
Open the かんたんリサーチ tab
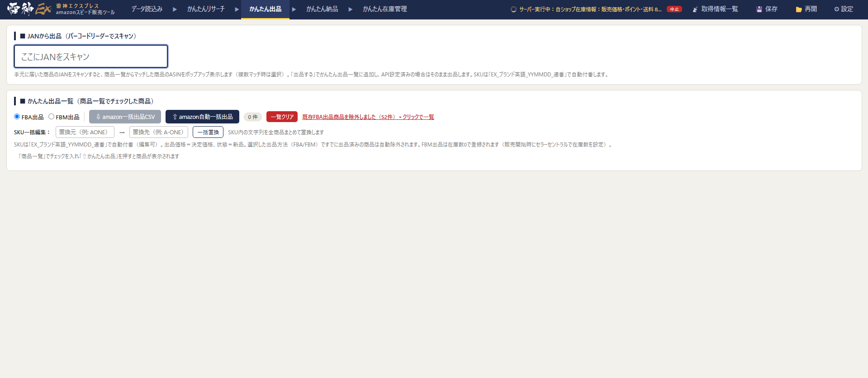click(x=206, y=9)
